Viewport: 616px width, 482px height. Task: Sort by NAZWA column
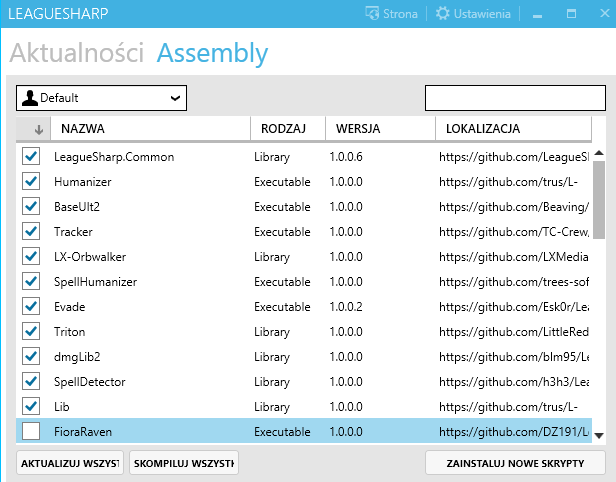pos(150,129)
